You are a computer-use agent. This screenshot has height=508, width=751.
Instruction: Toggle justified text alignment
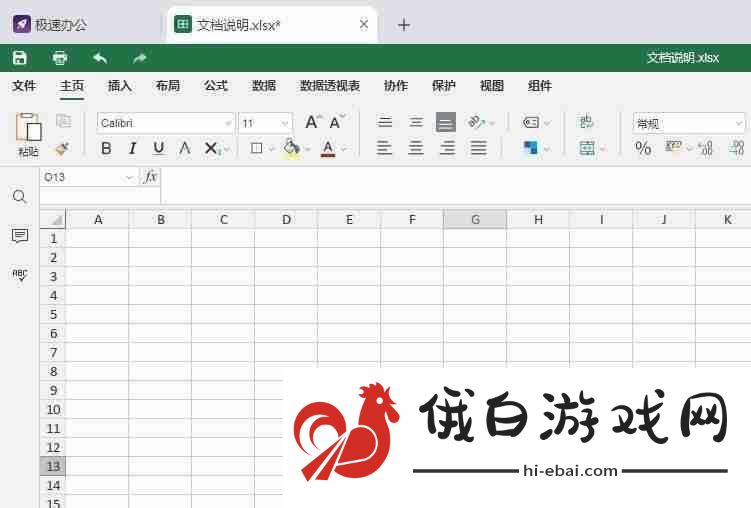tap(478, 148)
